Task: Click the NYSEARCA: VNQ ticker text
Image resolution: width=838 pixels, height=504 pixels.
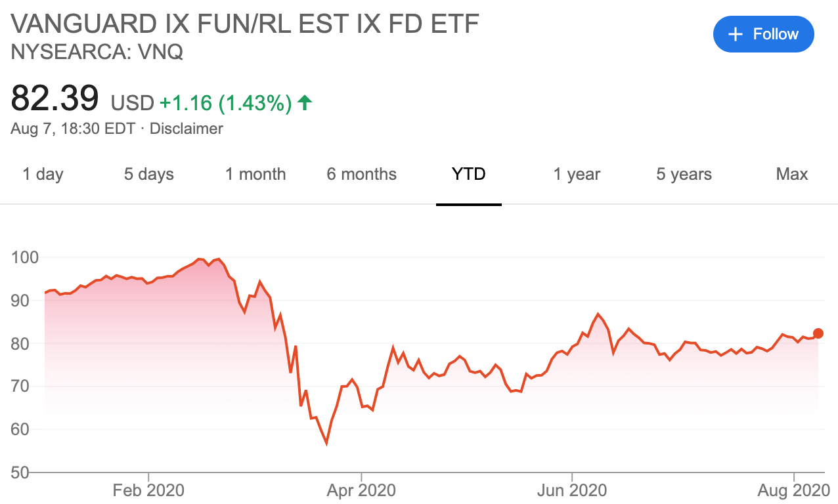Action: (97, 51)
